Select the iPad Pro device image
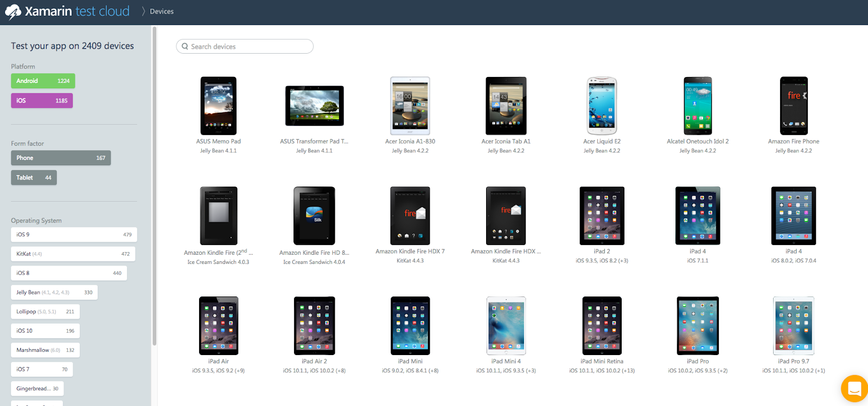The image size is (868, 406). click(698, 326)
